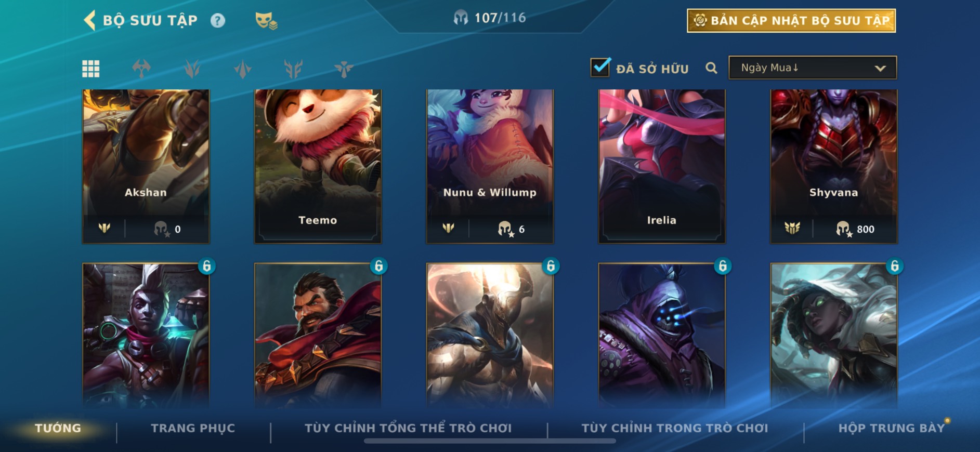980x452 pixels.
Task: Select the Shyvana champion card
Action: [833, 166]
